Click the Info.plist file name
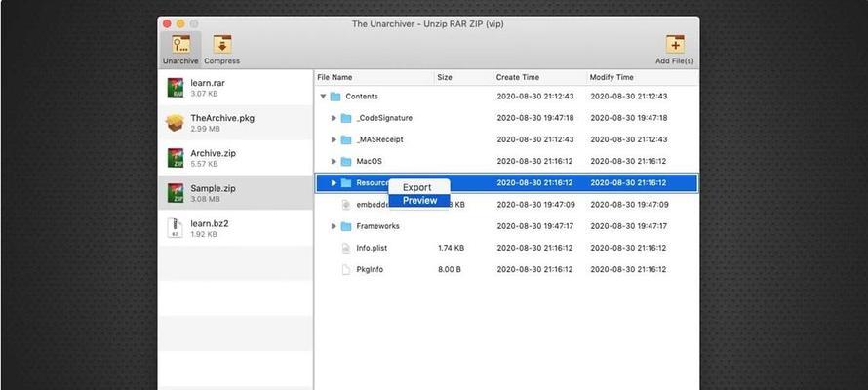Image resolution: width=868 pixels, height=390 pixels. click(372, 248)
